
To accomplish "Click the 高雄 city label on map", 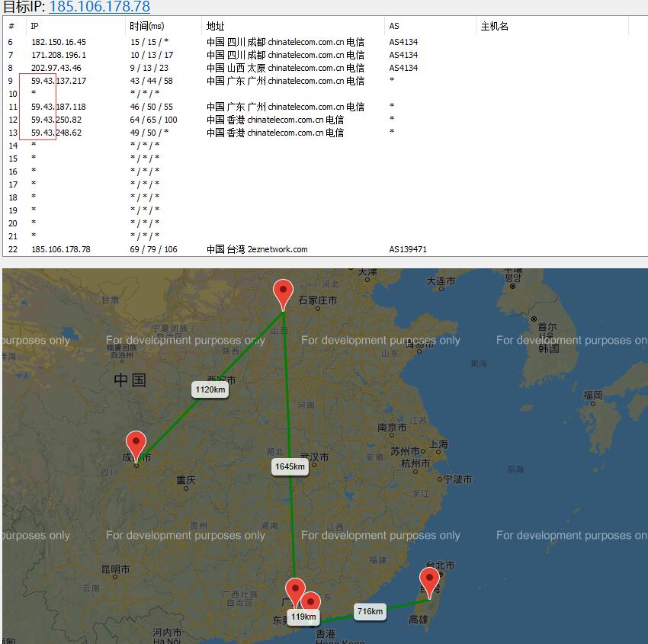I will click(419, 619).
